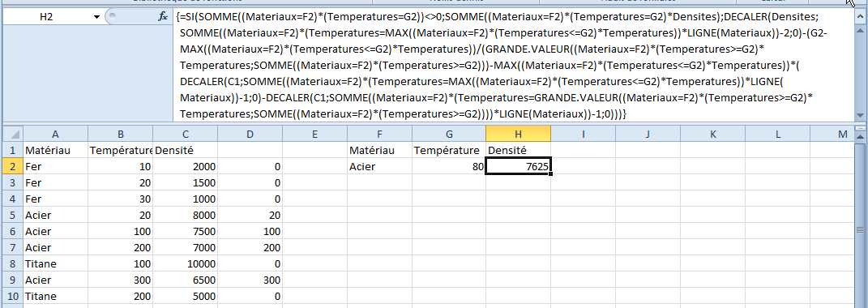Click the vertical scrollbar thumb of sheet
868x308 pixels.
(x=860, y=230)
